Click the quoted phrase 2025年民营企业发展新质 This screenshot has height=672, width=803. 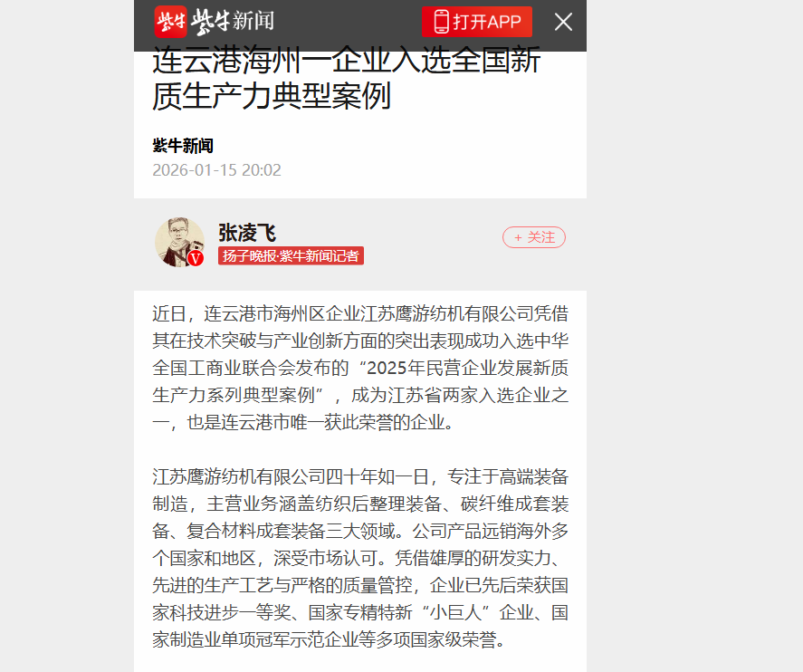click(467, 368)
